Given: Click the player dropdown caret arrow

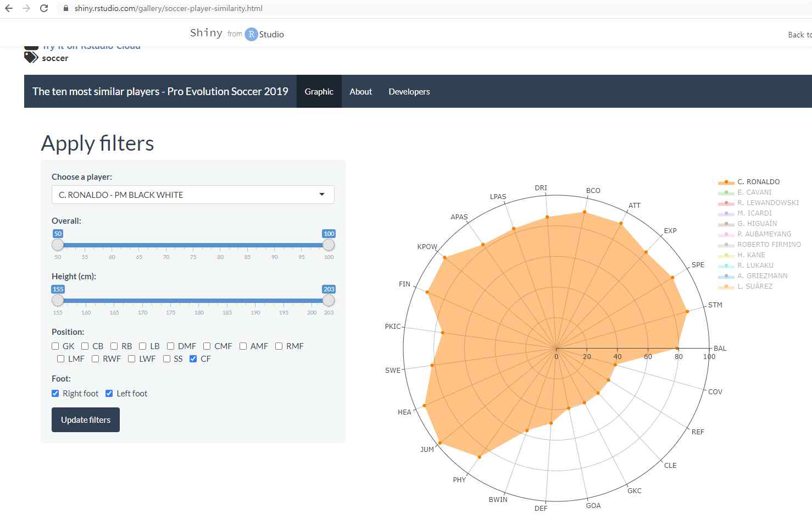Looking at the screenshot, I should pos(322,194).
